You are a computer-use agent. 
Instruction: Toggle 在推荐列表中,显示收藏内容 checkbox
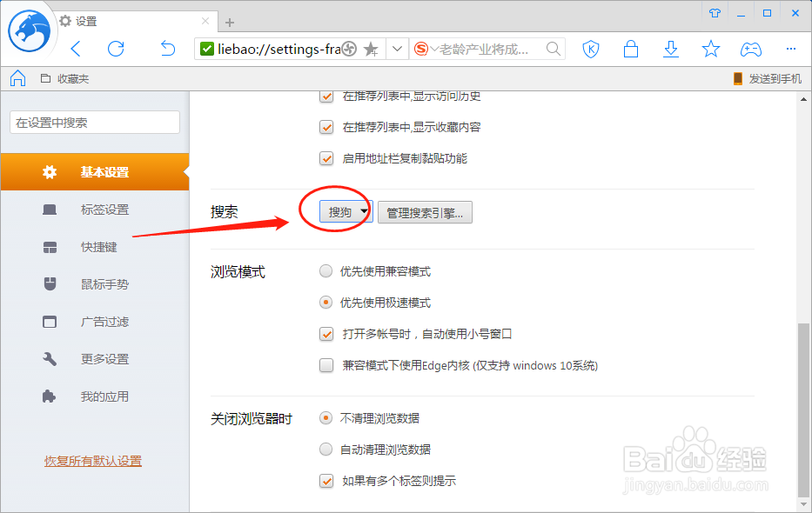tap(326, 127)
